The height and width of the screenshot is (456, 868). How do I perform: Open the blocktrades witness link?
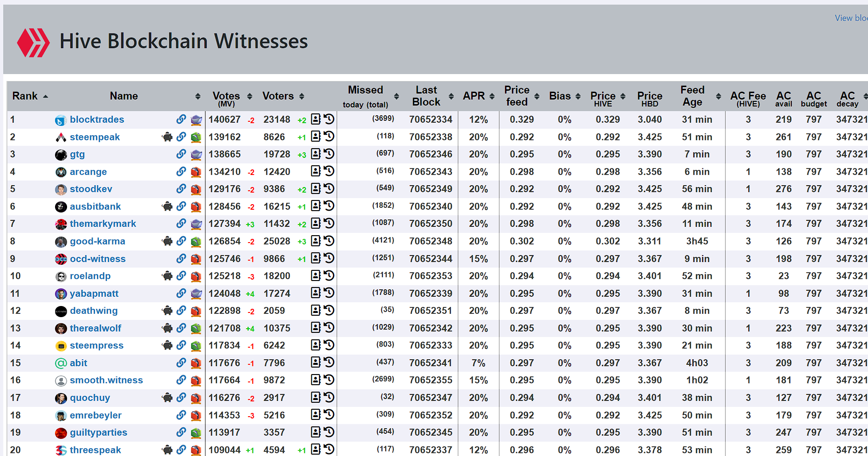97,119
